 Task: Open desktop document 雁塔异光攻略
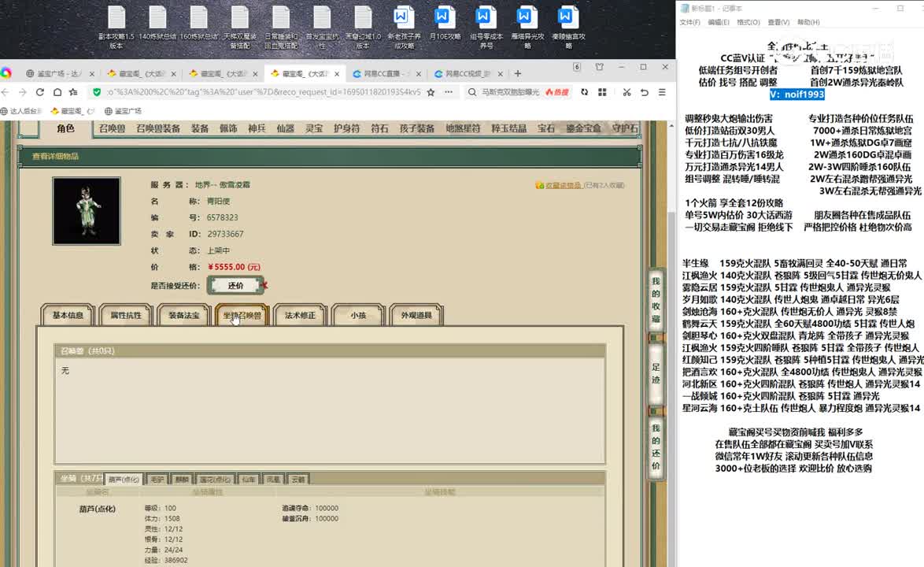pos(527,27)
